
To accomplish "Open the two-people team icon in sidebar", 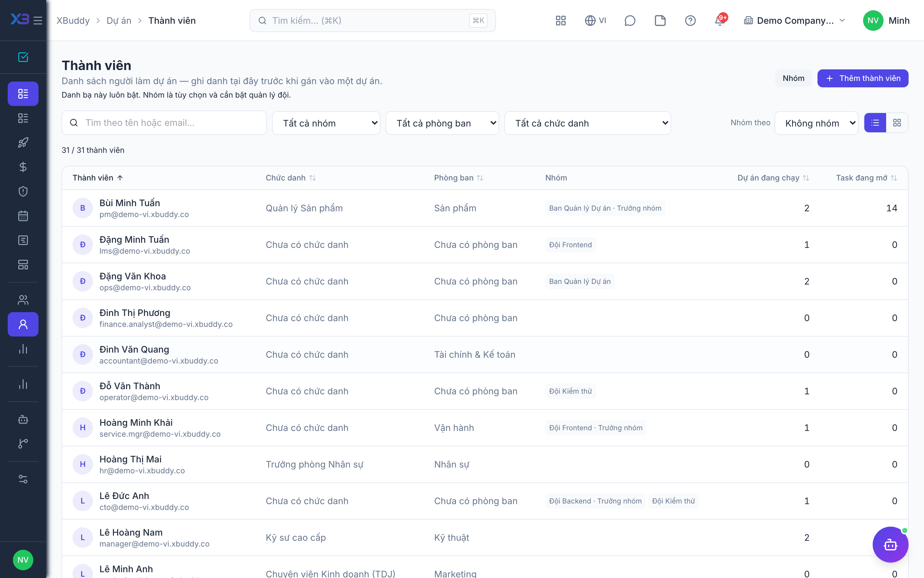I will coord(23,300).
